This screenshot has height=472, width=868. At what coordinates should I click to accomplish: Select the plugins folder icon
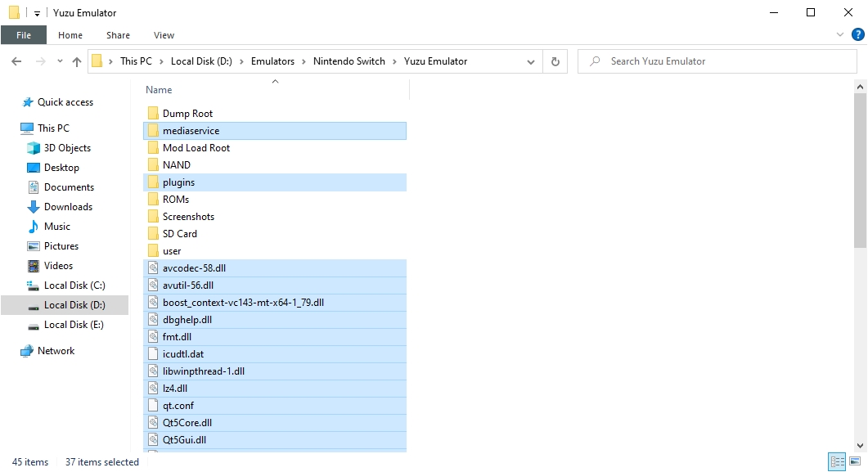click(153, 182)
